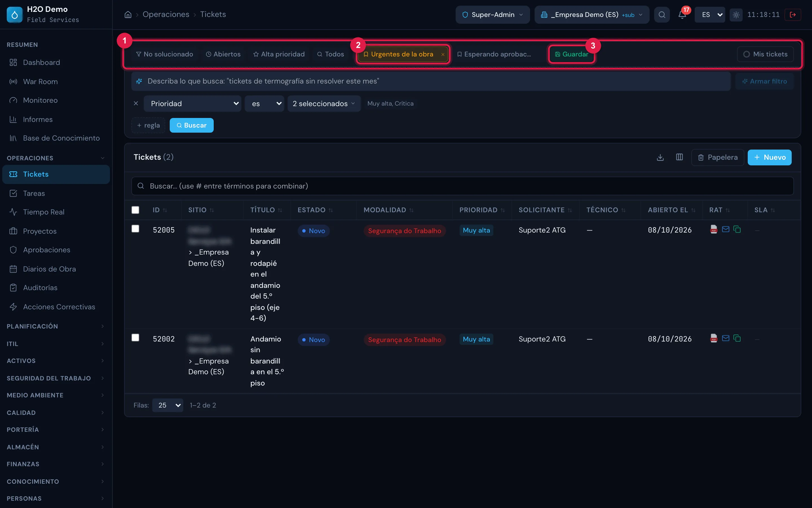Select the Todos filter tab

[330, 54]
